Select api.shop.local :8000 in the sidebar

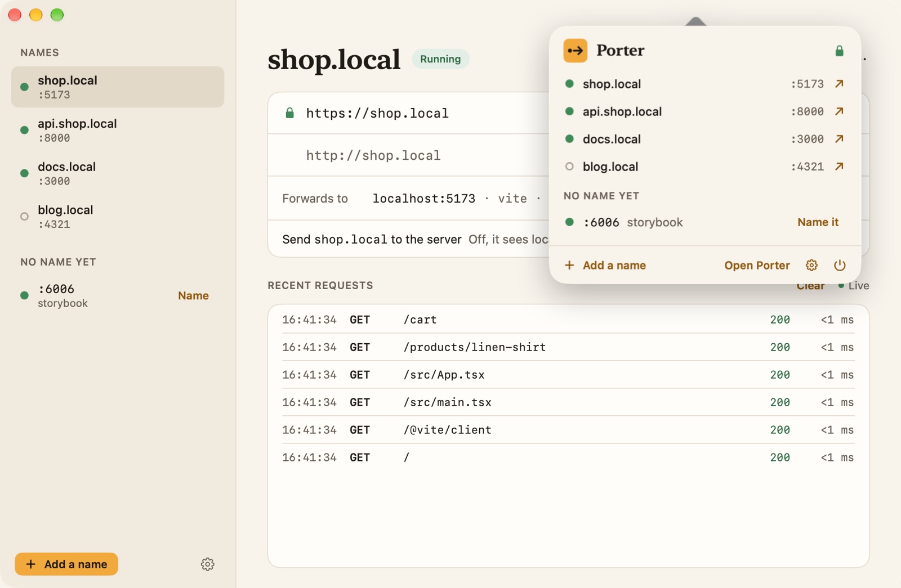[x=118, y=130]
